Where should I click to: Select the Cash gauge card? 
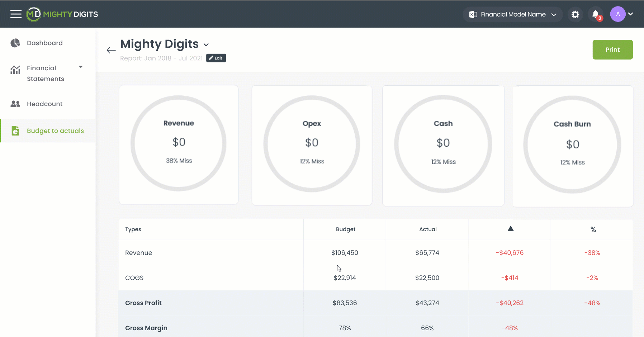click(443, 146)
